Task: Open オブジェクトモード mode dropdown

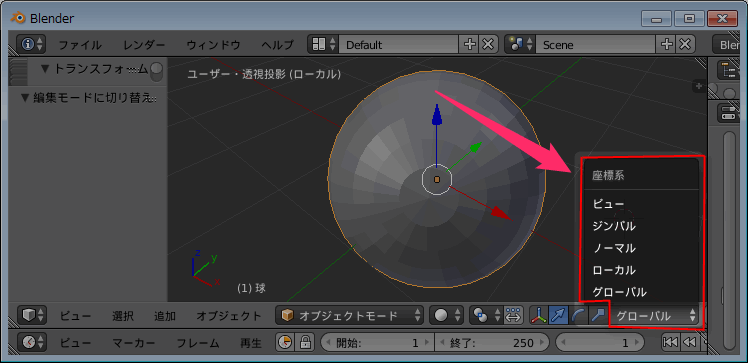Action: coord(350,315)
